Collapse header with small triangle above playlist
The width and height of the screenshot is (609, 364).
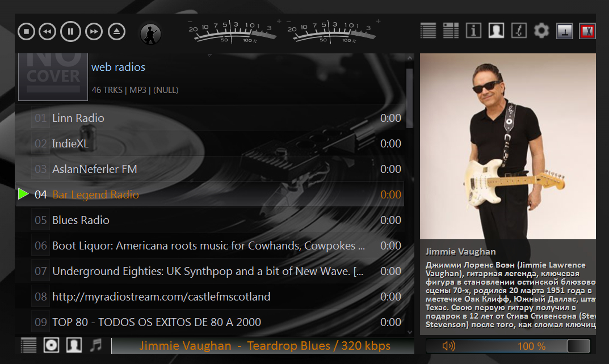pos(210,56)
